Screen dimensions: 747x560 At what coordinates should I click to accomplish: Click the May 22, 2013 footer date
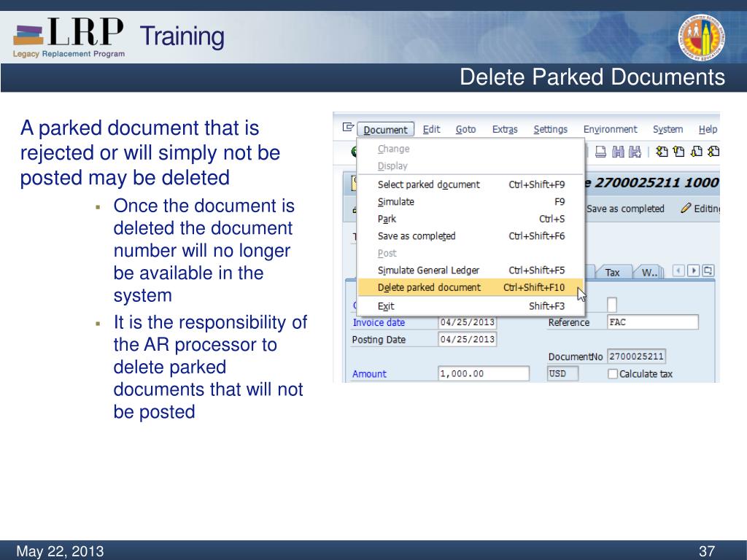[x=60, y=551]
